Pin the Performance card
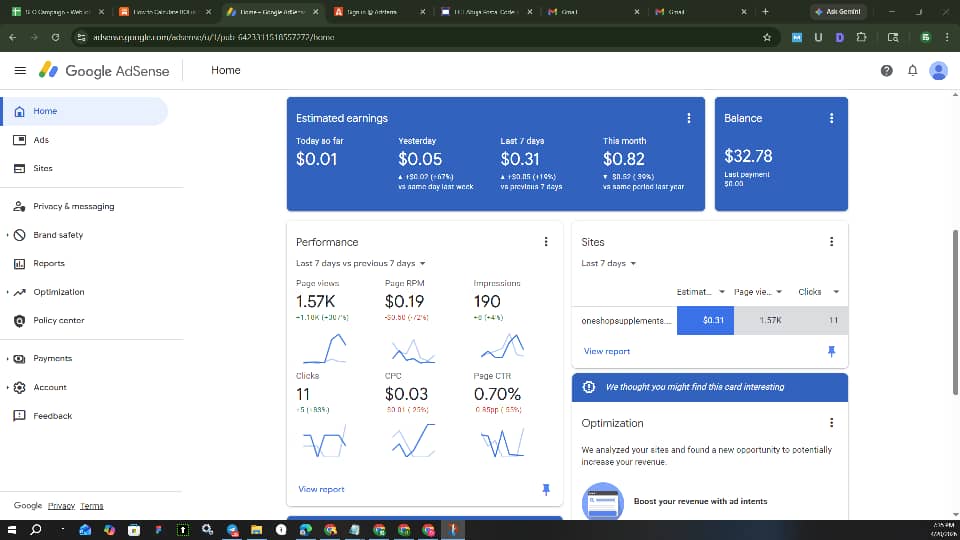960x540 pixels. click(546, 489)
